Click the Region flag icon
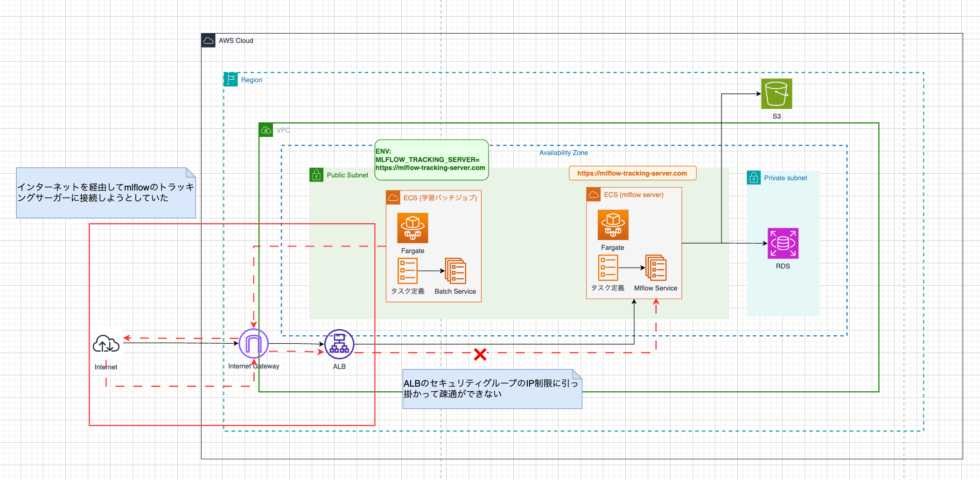The width and height of the screenshot is (980, 480). 231,79
